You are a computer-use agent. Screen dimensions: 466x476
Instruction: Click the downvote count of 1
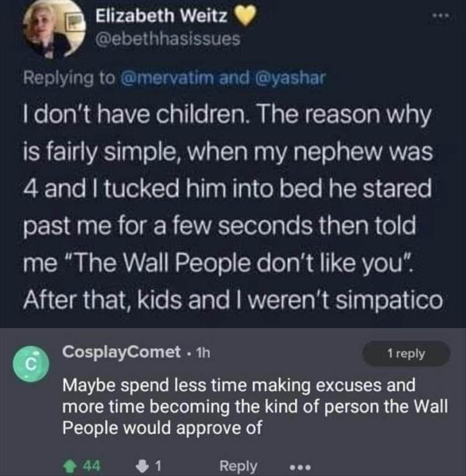click(159, 464)
